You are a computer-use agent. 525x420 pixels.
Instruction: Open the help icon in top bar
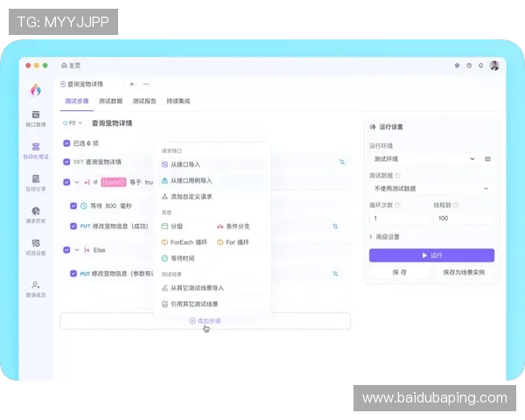point(469,66)
